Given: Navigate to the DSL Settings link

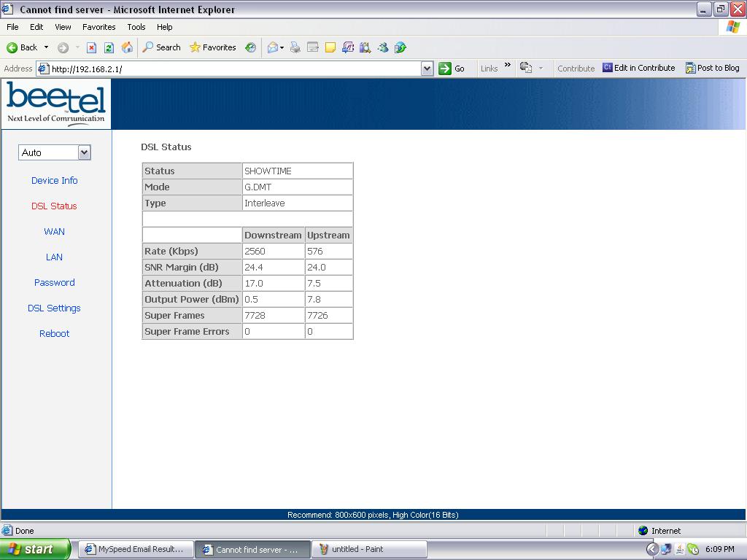Looking at the screenshot, I should (54, 308).
